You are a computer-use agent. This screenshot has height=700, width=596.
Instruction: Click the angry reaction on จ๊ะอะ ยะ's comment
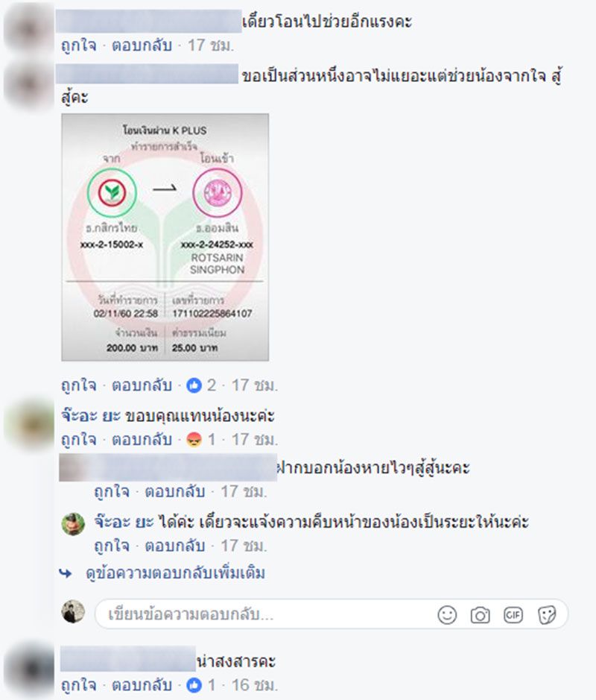pos(194,440)
